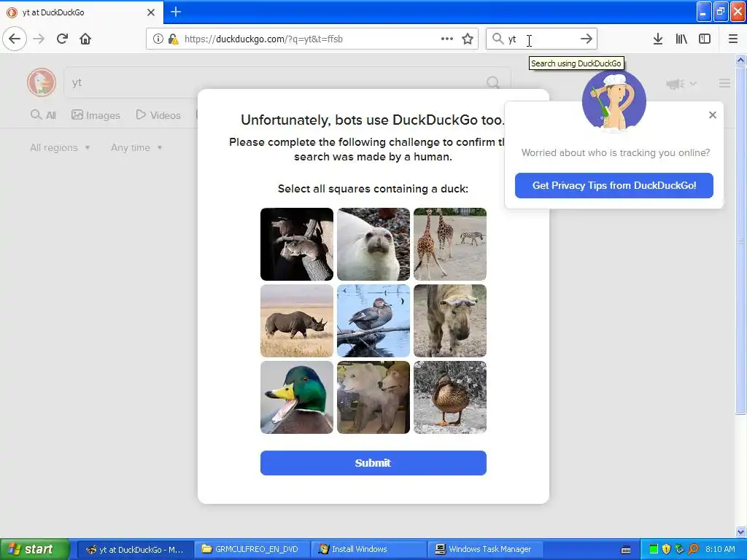Expand the Any time dropdown
Screen dimensions: 747x560
tap(136, 147)
